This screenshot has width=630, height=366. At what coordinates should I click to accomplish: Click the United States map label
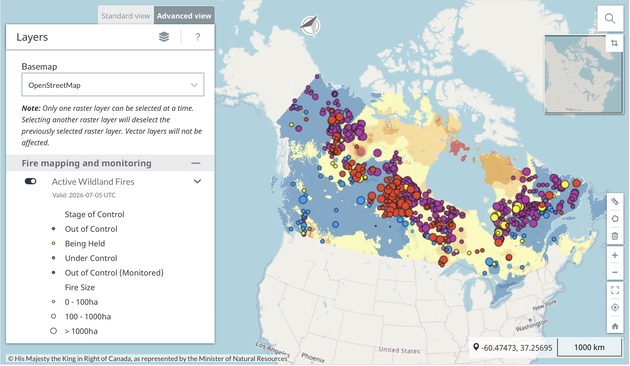coord(399,350)
